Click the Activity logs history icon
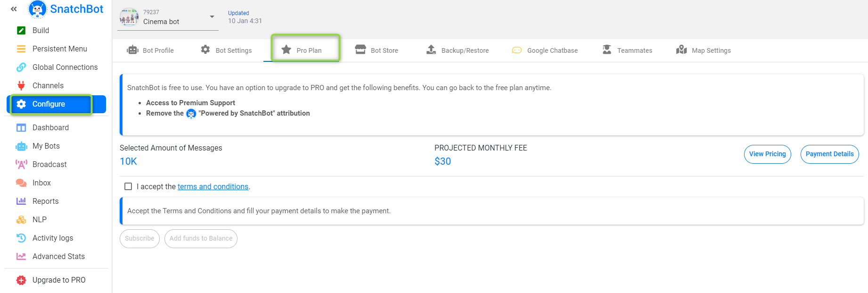868x293 pixels. coord(21,238)
